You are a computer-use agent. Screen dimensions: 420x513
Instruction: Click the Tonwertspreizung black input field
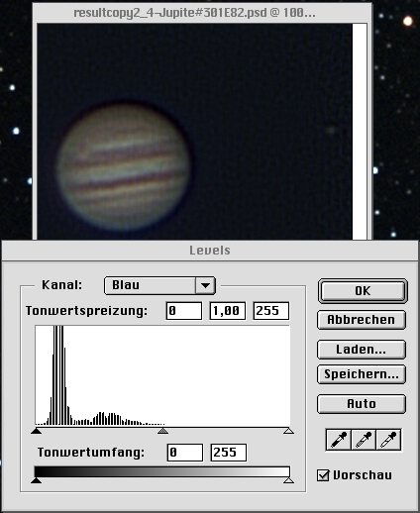pos(184,311)
